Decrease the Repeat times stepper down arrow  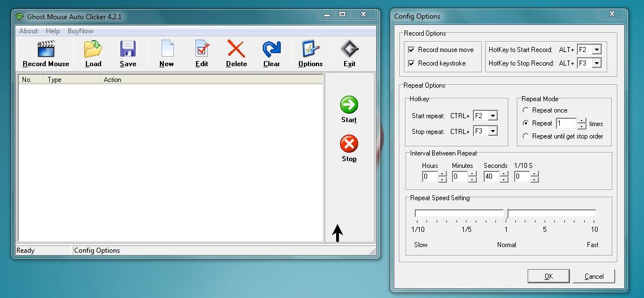pyautogui.click(x=581, y=126)
